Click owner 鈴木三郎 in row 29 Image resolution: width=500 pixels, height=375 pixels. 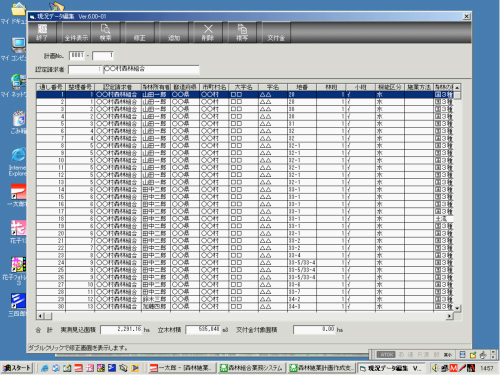pyautogui.click(x=156, y=299)
